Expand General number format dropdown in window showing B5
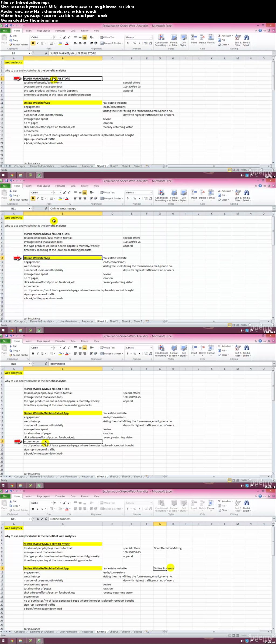 151,38
